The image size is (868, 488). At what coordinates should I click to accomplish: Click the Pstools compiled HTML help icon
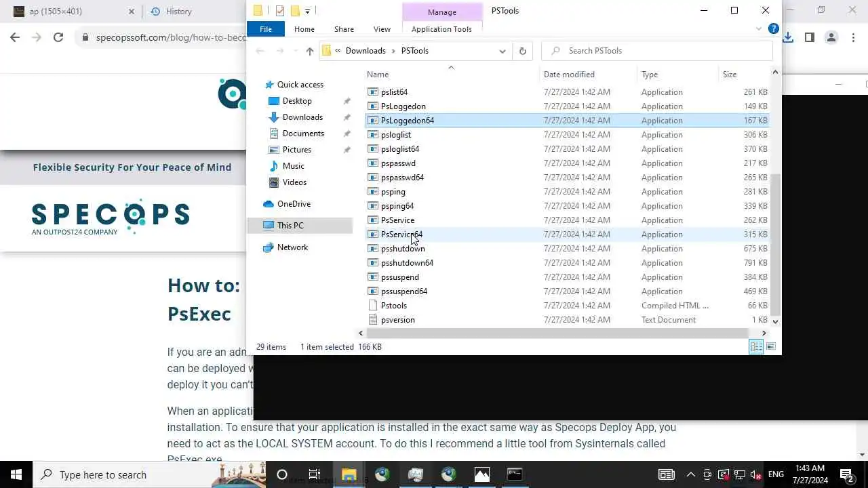tap(372, 306)
